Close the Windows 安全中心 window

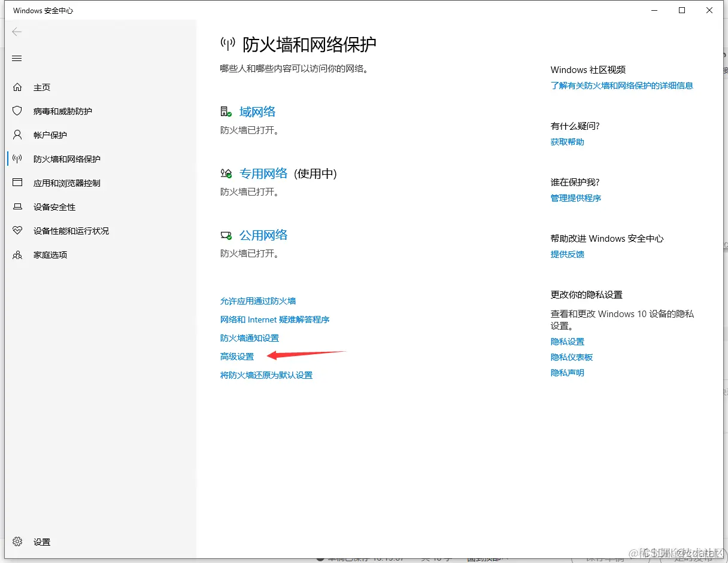(709, 10)
